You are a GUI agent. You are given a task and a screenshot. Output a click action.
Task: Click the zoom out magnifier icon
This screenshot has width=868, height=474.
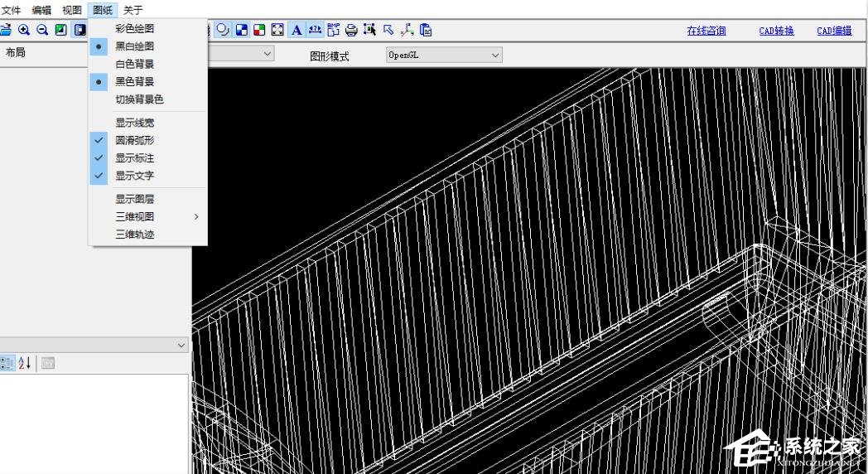pyautogui.click(x=42, y=30)
